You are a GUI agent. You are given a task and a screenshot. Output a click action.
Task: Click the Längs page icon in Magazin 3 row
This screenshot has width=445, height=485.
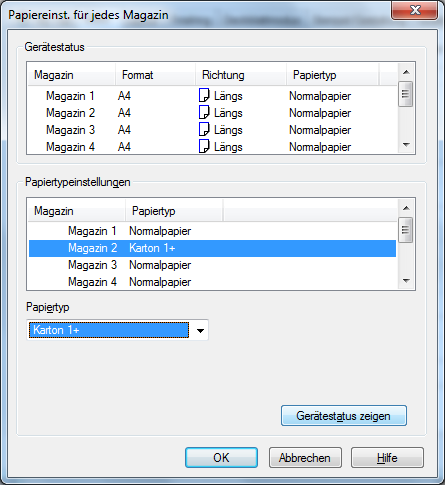point(204,129)
